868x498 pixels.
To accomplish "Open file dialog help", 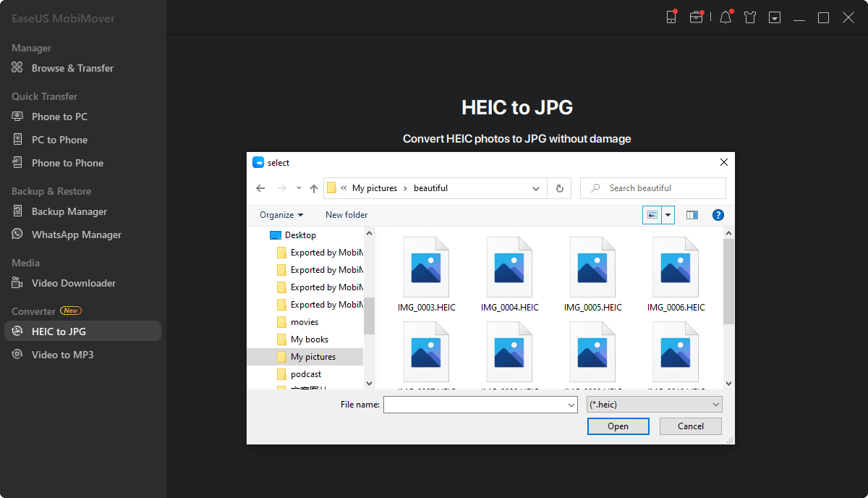I will point(718,215).
